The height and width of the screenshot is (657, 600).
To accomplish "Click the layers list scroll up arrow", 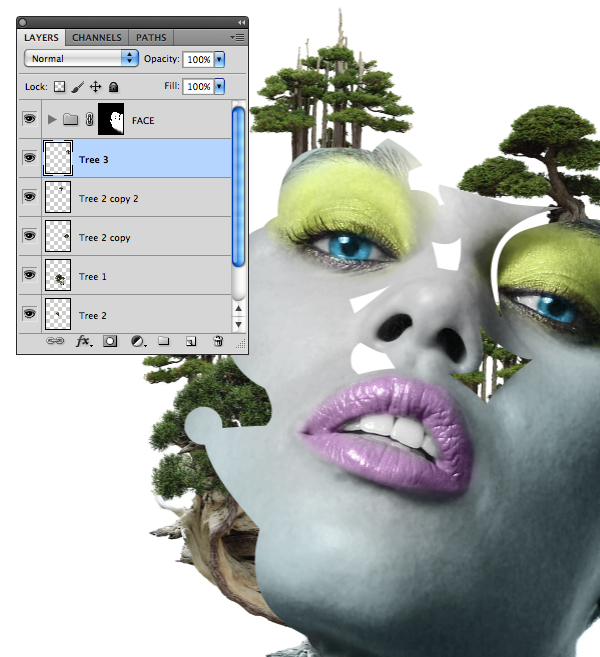I will (238, 308).
